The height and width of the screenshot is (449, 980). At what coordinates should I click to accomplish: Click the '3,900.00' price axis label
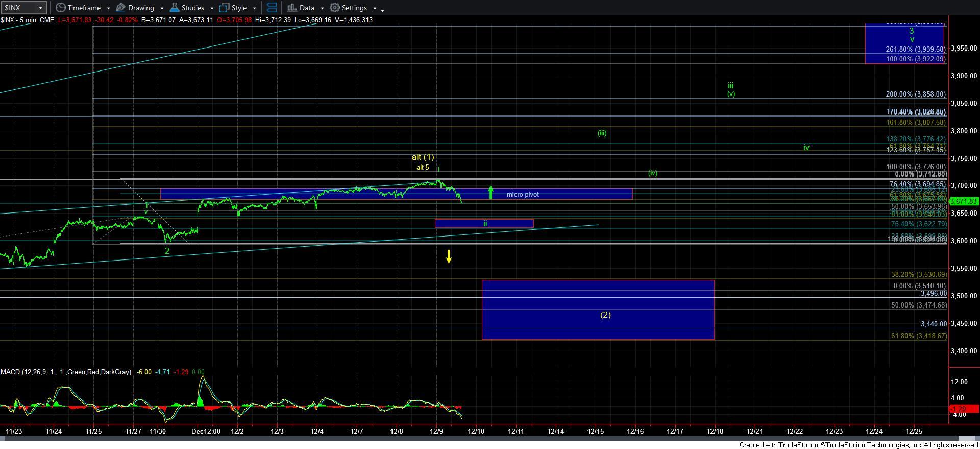pyautogui.click(x=964, y=76)
